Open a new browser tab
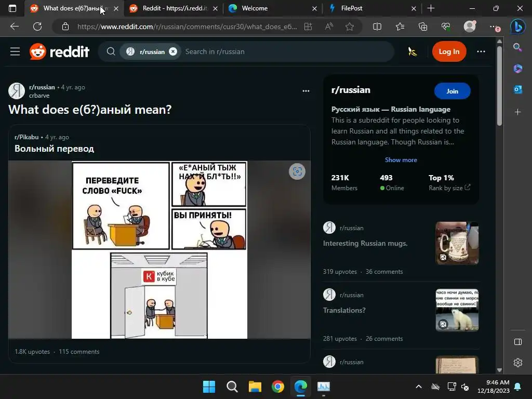 point(431,8)
